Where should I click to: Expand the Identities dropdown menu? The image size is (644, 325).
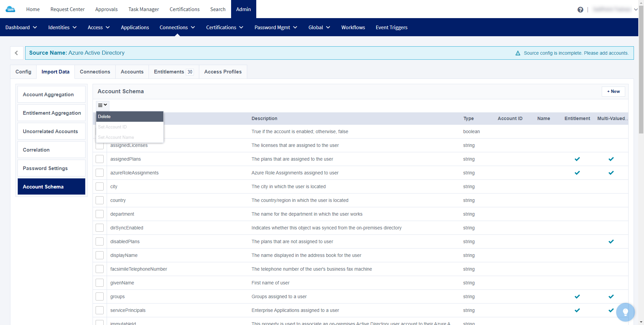[62, 28]
